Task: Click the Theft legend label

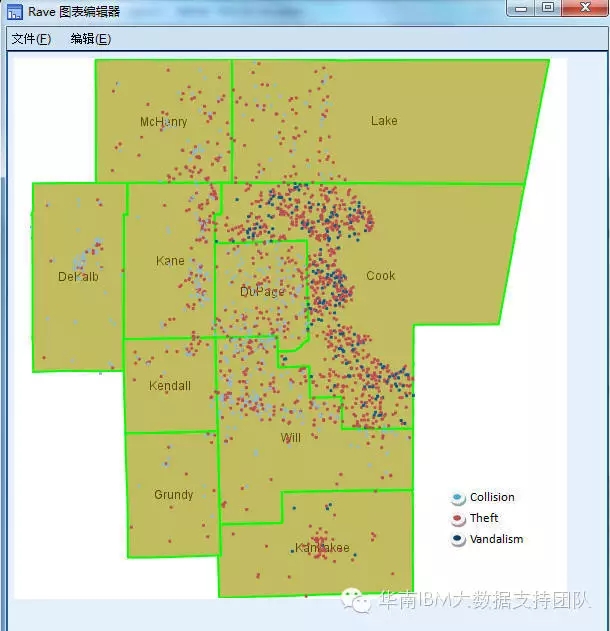Action: coord(484,518)
